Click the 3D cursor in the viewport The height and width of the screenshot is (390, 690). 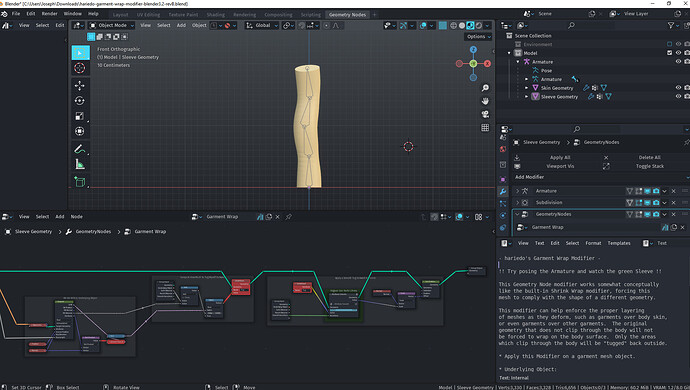(408, 147)
